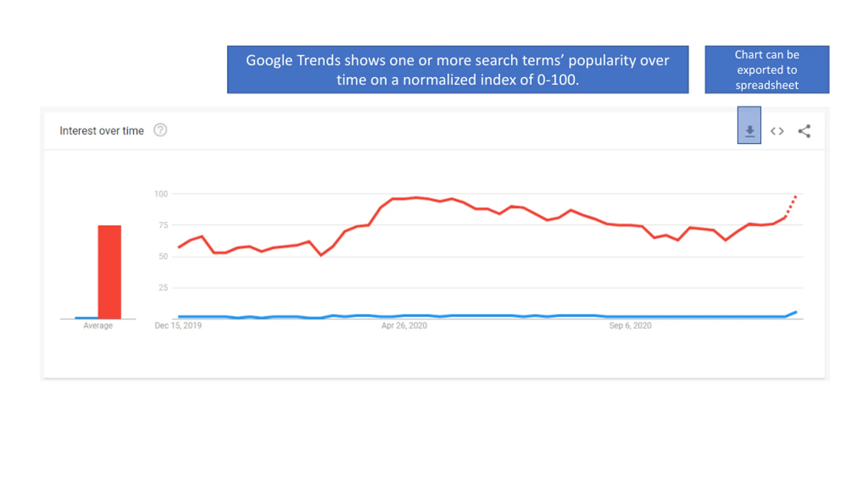
Task: Click the red line start point
Action: click(x=179, y=247)
